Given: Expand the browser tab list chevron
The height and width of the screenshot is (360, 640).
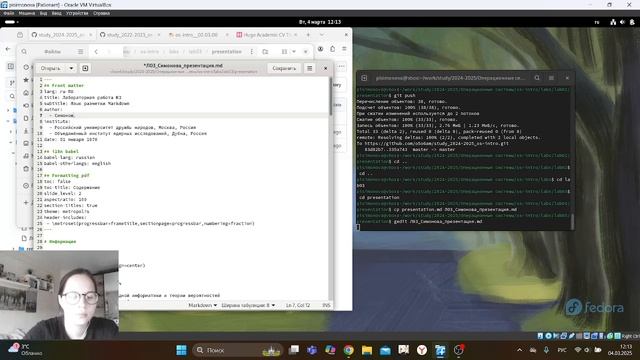Looking at the screenshot, I should pyautogui.click(x=322, y=35).
